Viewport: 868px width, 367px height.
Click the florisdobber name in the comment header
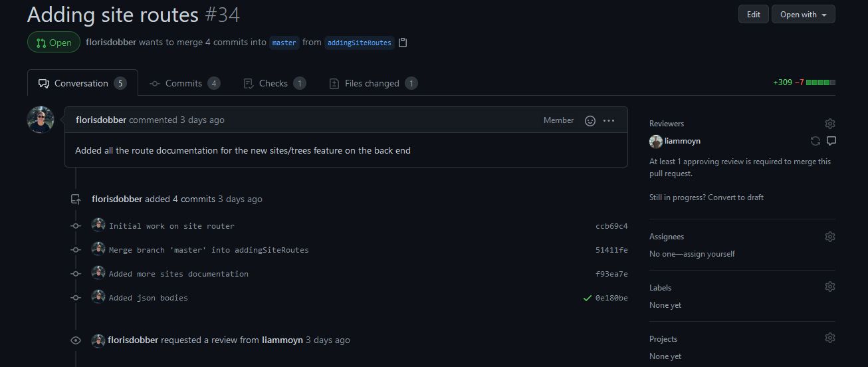click(101, 120)
